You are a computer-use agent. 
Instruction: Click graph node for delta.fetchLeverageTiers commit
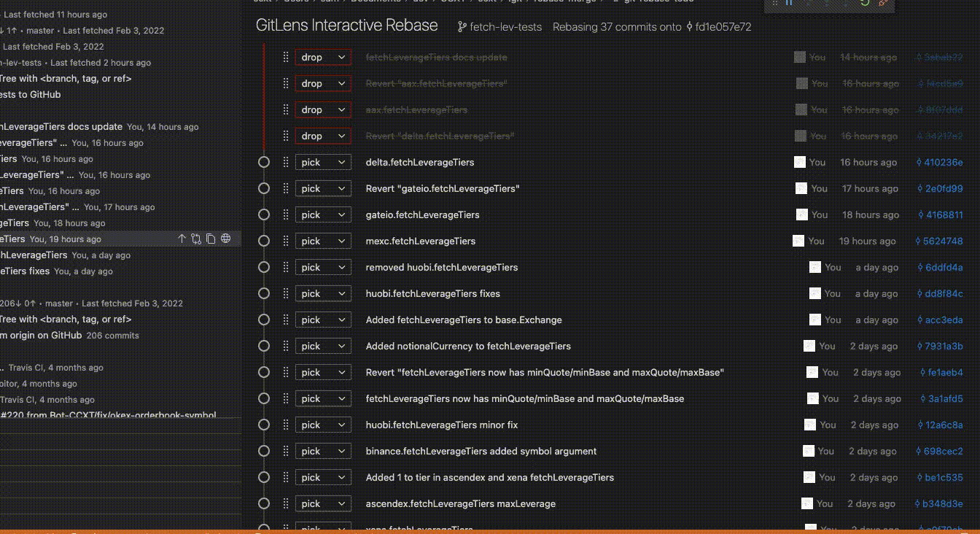point(264,162)
